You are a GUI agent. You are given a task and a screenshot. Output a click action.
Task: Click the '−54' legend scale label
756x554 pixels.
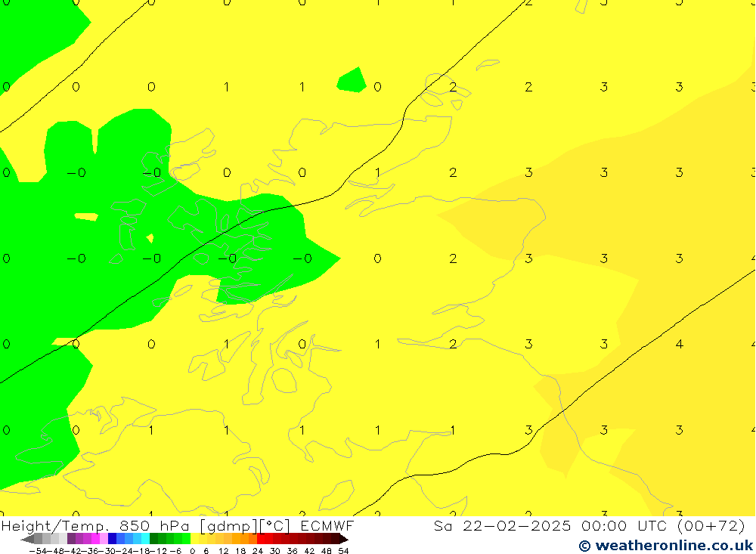[x=38, y=551]
